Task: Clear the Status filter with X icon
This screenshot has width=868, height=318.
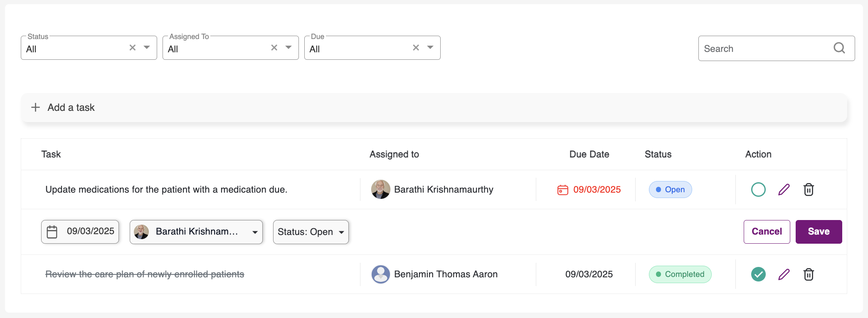Action: tap(133, 48)
